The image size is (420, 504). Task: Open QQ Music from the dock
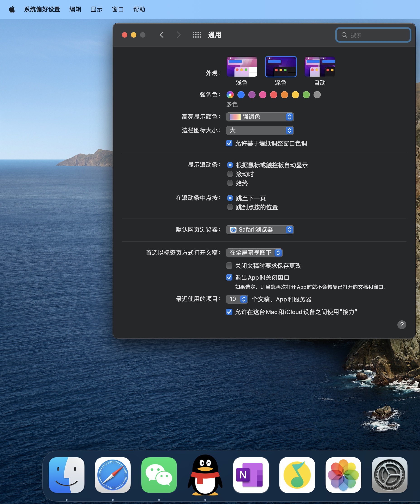pyautogui.click(x=297, y=475)
